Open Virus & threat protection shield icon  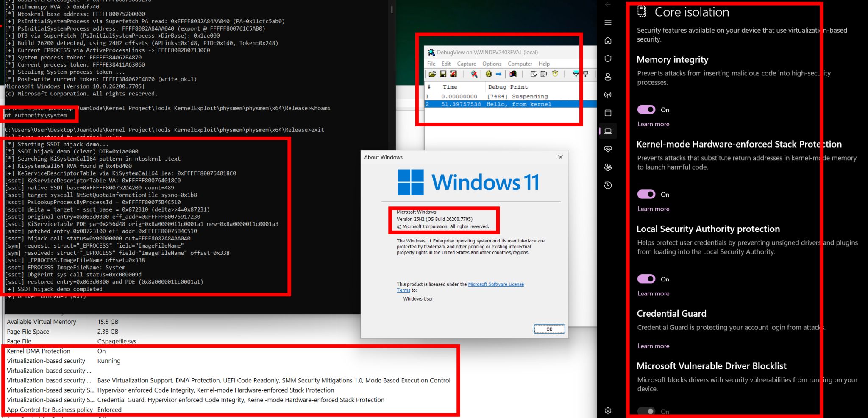point(608,59)
